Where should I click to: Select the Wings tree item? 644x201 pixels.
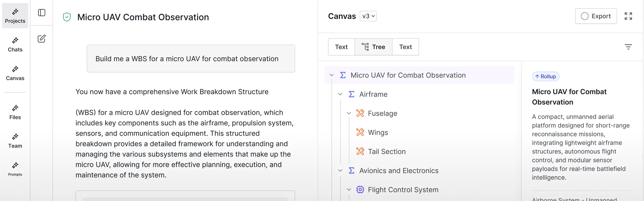378,132
